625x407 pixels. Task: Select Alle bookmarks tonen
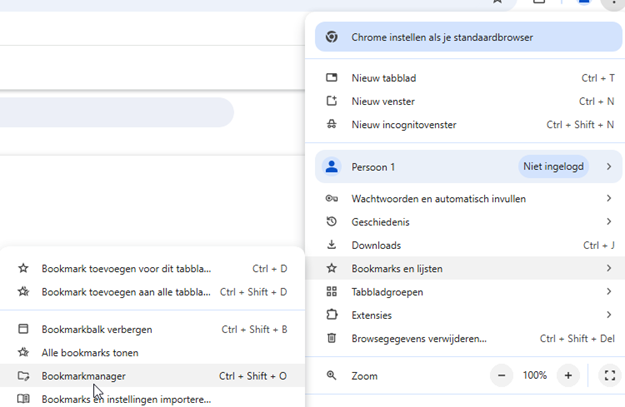point(153,352)
